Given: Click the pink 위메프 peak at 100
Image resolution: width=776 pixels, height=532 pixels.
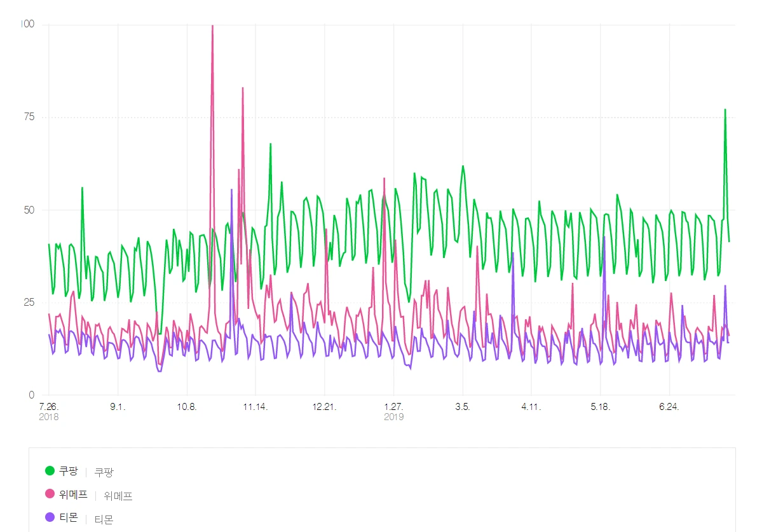Looking at the screenshot, I should click(212, 26).
